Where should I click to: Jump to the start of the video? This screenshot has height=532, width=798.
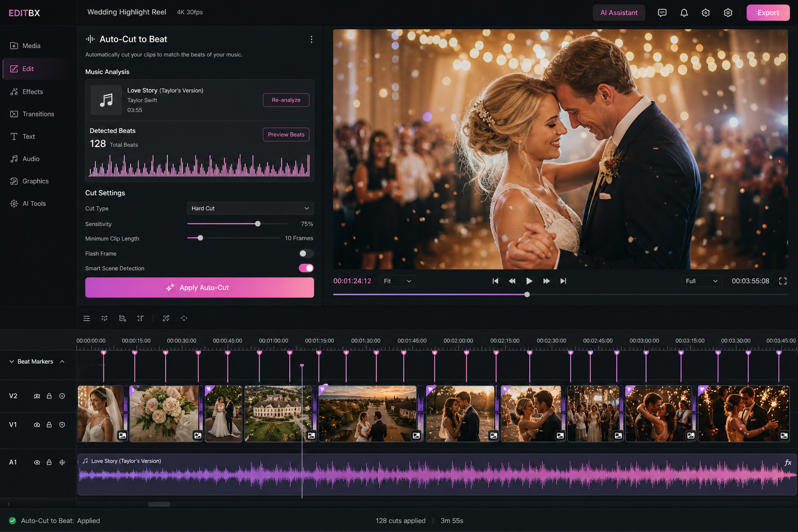coord(495,281)
